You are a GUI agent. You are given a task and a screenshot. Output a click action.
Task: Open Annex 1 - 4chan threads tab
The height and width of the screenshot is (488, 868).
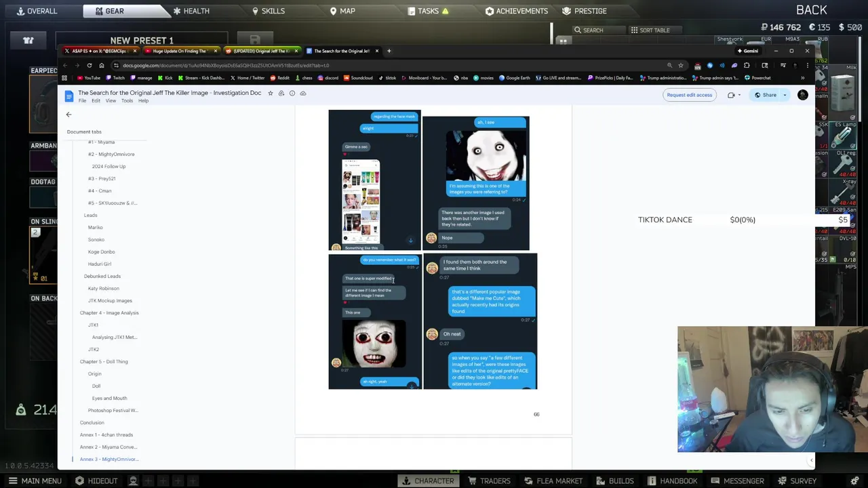pyautogui.click(x=106, y=434)
